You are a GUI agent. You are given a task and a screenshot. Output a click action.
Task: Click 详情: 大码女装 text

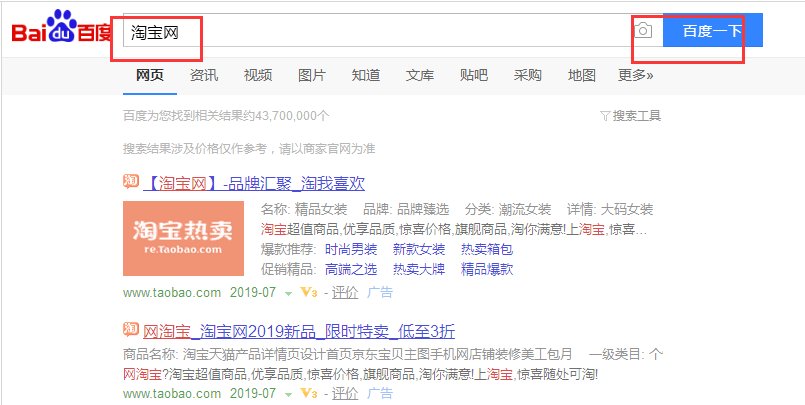pyautogui.click(x=610, y=209)
